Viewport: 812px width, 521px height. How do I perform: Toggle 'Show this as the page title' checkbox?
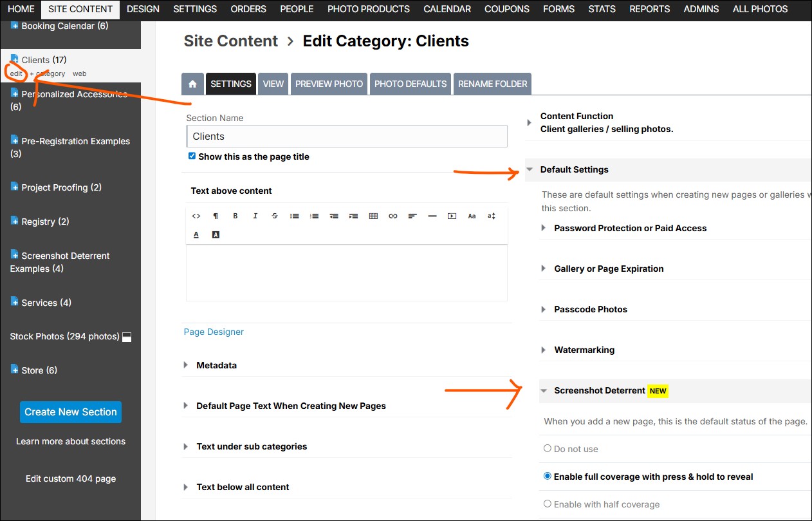coord(192,156)
